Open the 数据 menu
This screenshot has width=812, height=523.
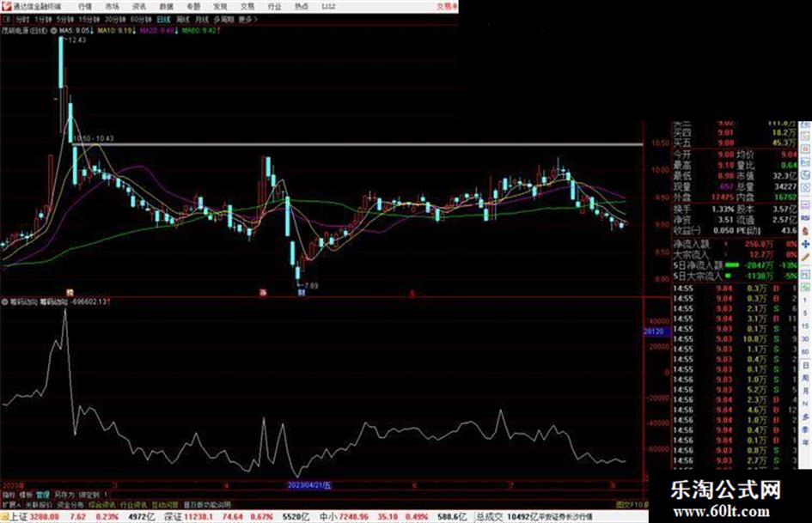tap(166, 6)
